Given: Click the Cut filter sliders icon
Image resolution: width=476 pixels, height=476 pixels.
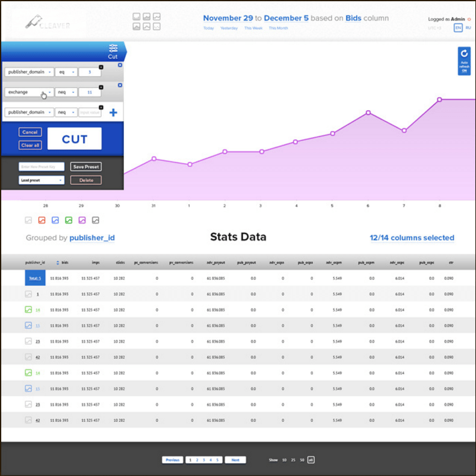Looking at the screenshot, I should [x=113, y=48].
